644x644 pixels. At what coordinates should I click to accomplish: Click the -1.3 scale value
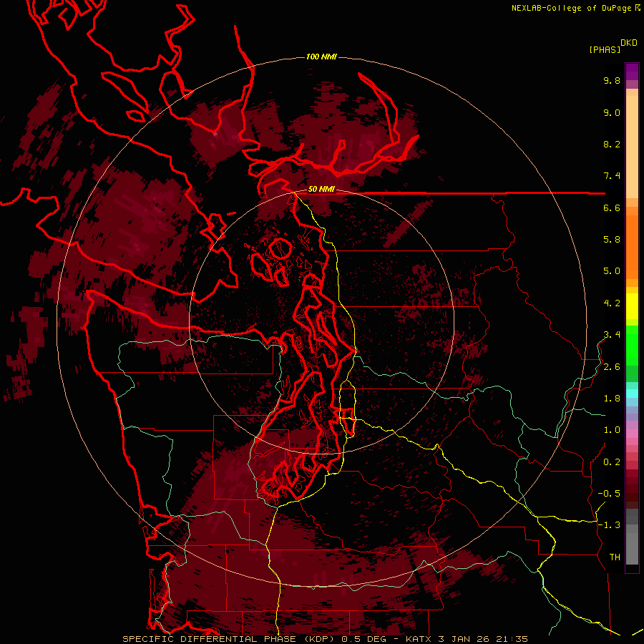coord(609,525)
